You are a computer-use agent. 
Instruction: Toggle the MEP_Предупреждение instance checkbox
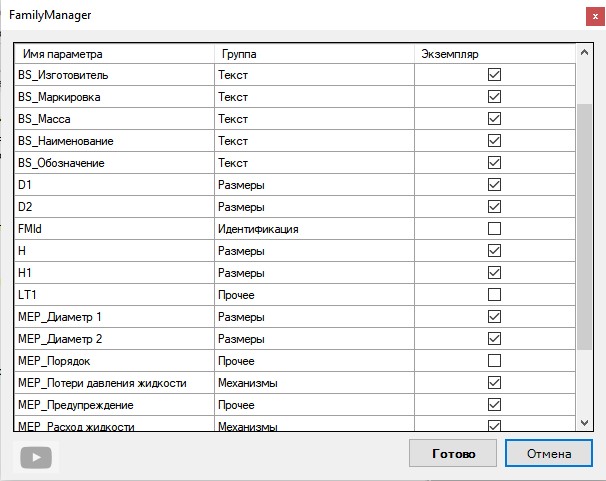tap(494, 404)
